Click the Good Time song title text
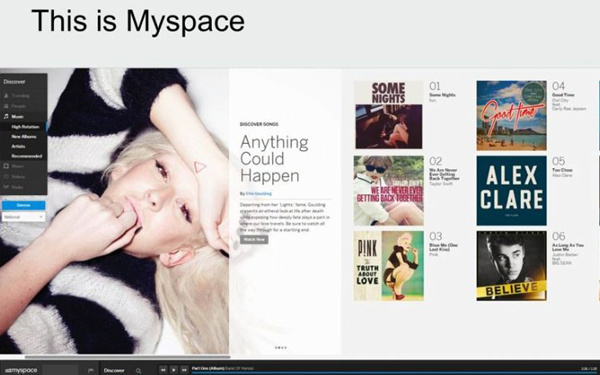 (x=563, y=95)
